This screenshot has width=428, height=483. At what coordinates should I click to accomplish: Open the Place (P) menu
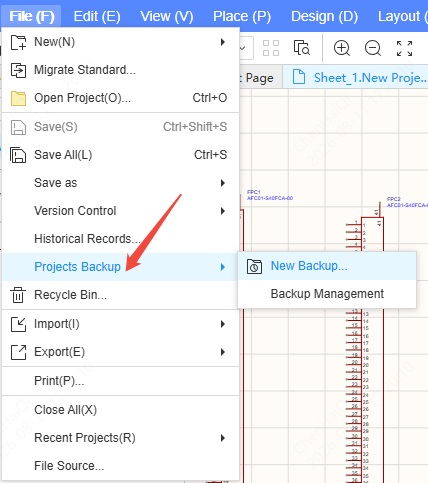pos(242,16)
